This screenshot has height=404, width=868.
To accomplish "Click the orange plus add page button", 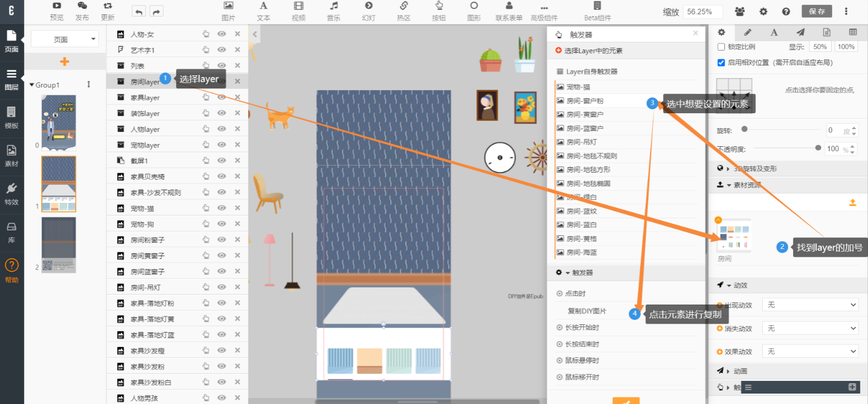I will 64,62.
